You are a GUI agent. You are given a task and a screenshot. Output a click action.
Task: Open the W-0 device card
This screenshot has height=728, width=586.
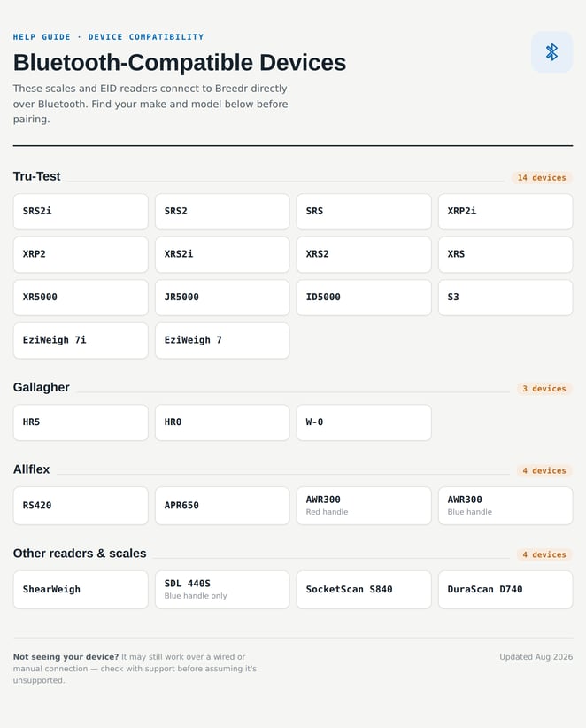[x=364, y=422]
